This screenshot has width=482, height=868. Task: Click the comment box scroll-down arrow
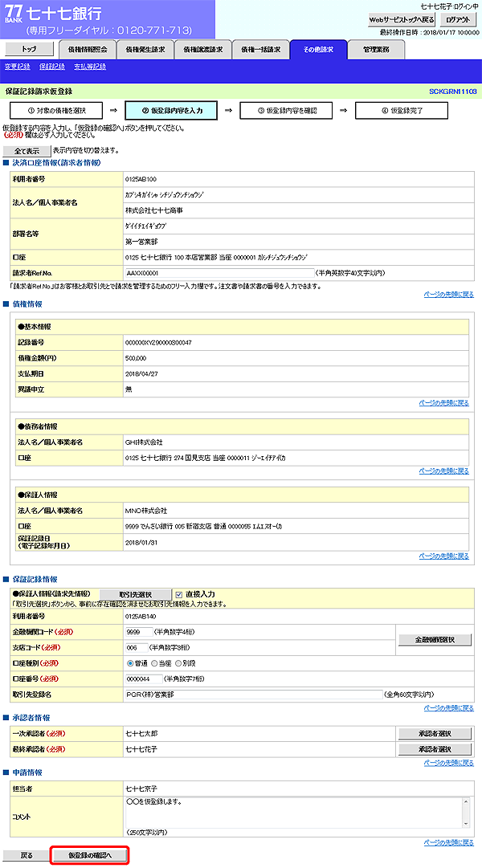pos(465,823)
